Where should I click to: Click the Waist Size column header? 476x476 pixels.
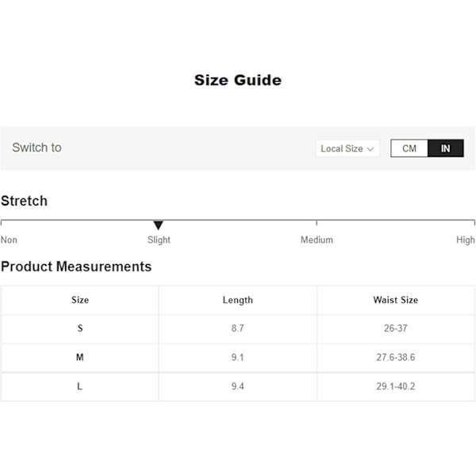(x=396, y=300)
